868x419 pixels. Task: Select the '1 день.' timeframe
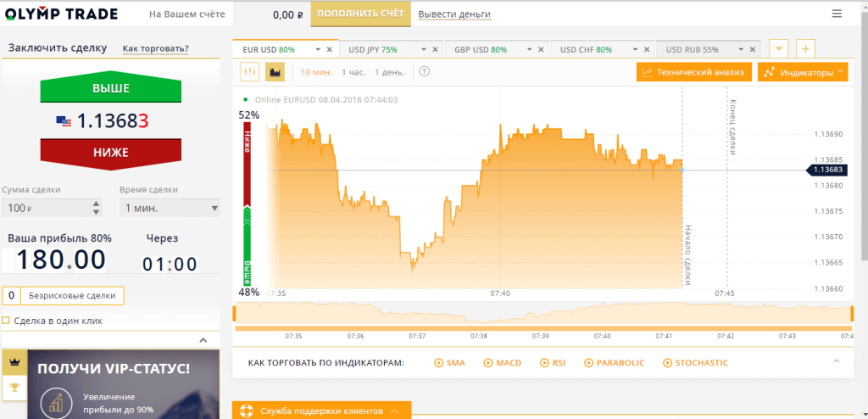(x=388, y=72)
